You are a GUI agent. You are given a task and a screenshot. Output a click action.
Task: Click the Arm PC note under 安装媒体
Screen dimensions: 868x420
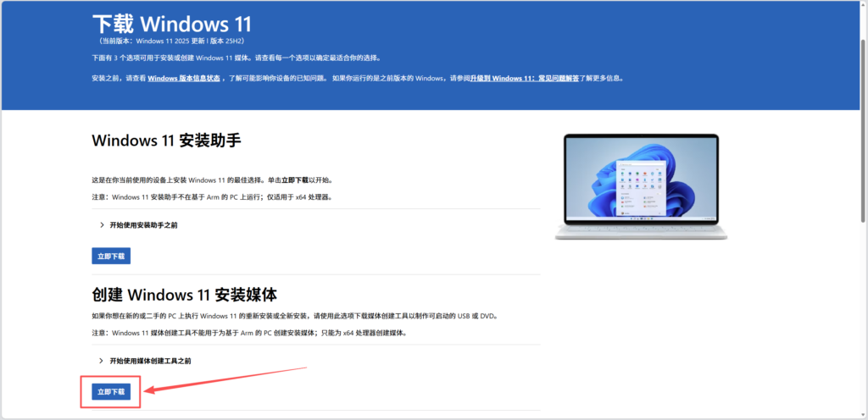coord(248,333)
